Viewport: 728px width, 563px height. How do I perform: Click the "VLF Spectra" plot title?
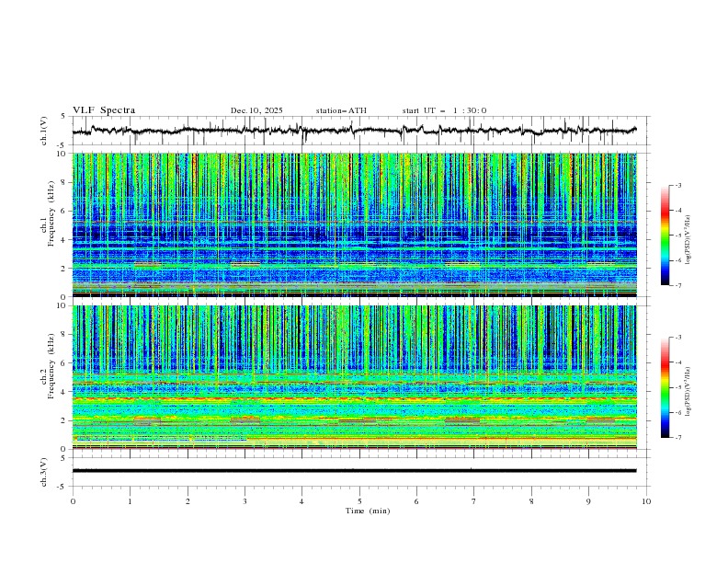coord(104,110)
